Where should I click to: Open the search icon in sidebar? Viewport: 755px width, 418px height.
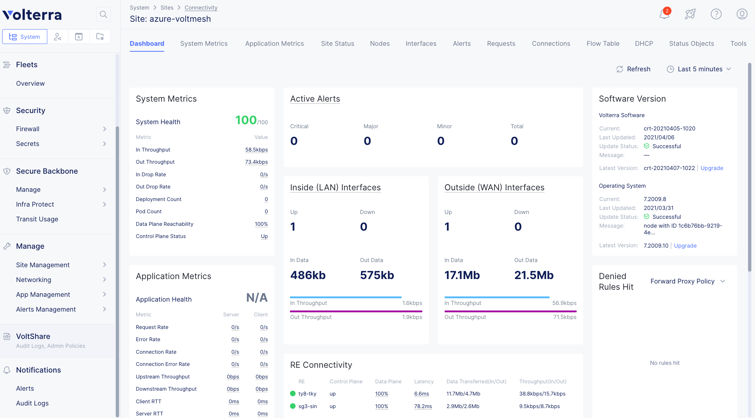click(103, 14)
